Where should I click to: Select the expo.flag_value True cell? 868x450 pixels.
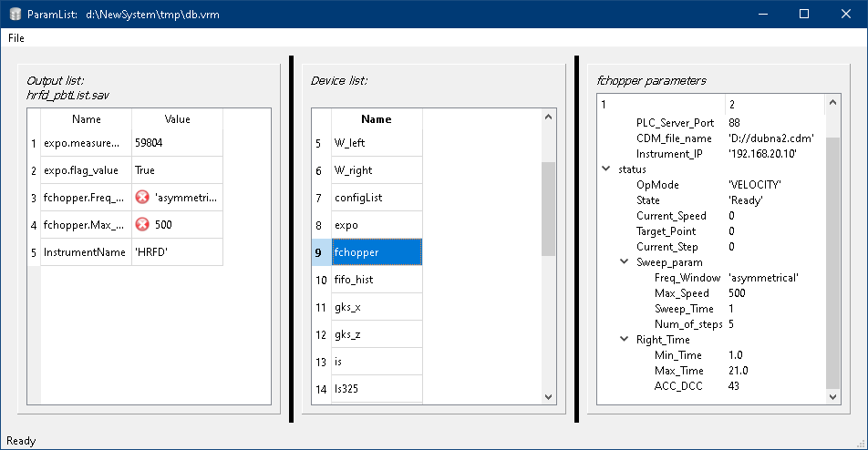177,170
